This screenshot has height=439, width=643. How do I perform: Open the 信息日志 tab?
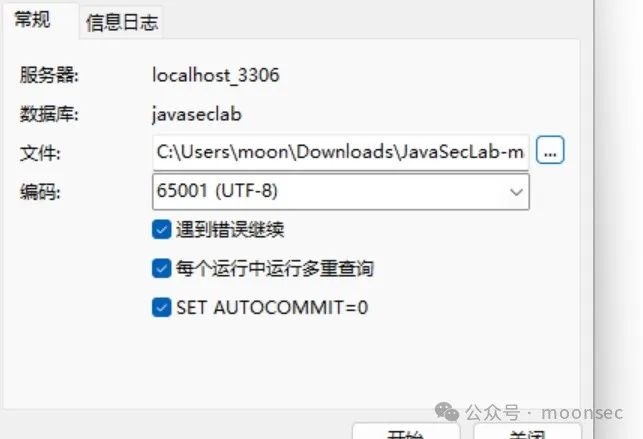[x=121, y=23]
